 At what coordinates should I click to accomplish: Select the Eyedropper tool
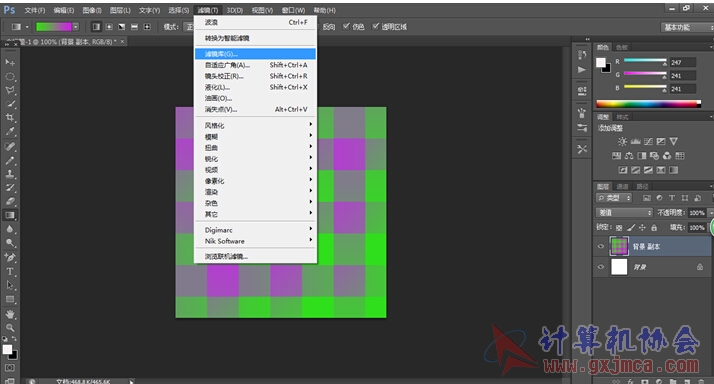(x=10, y=132)
